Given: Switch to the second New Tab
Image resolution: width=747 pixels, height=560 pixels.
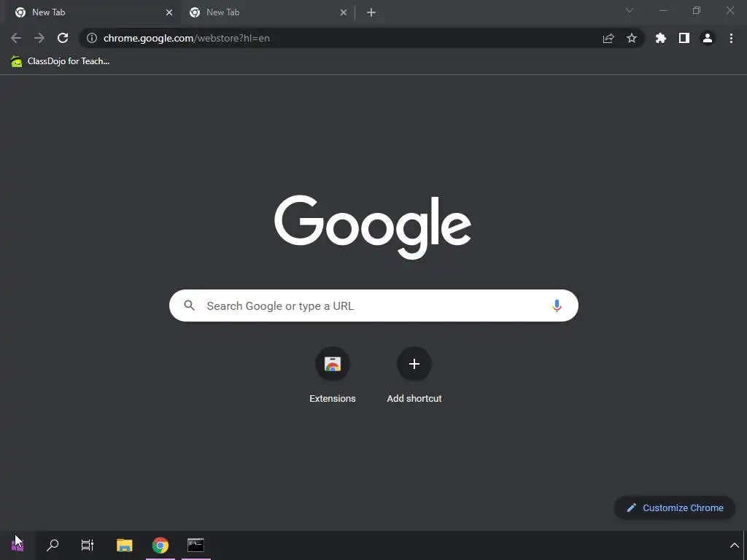Looking at the screenshot, I should point(268,12).
